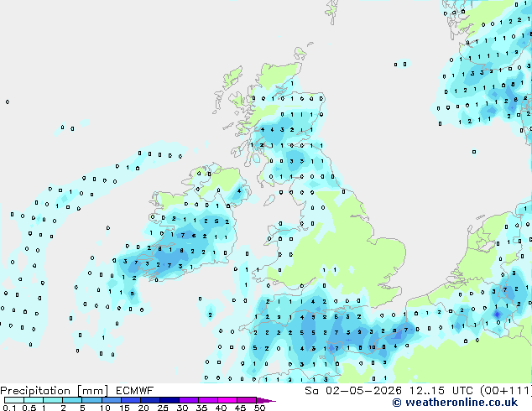Click the legend tick label '50'
The image size is (532, 411).
259,408
